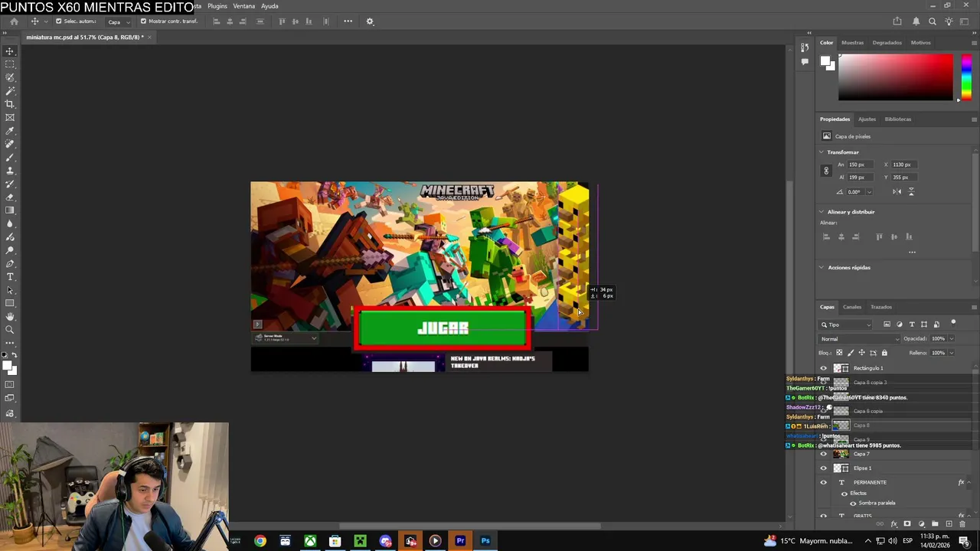
Task: Open options bar settings gear
Action: click(370, 21)
